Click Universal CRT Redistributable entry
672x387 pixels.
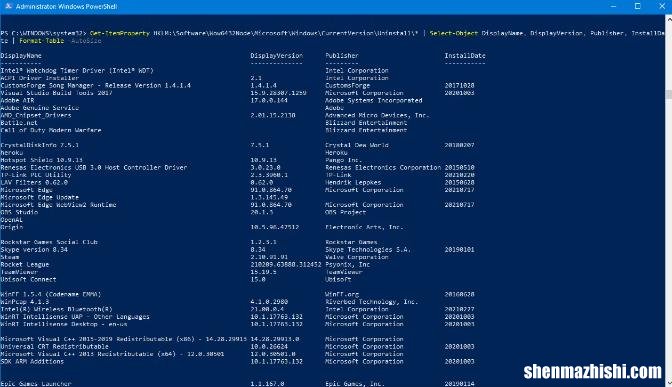54,347
